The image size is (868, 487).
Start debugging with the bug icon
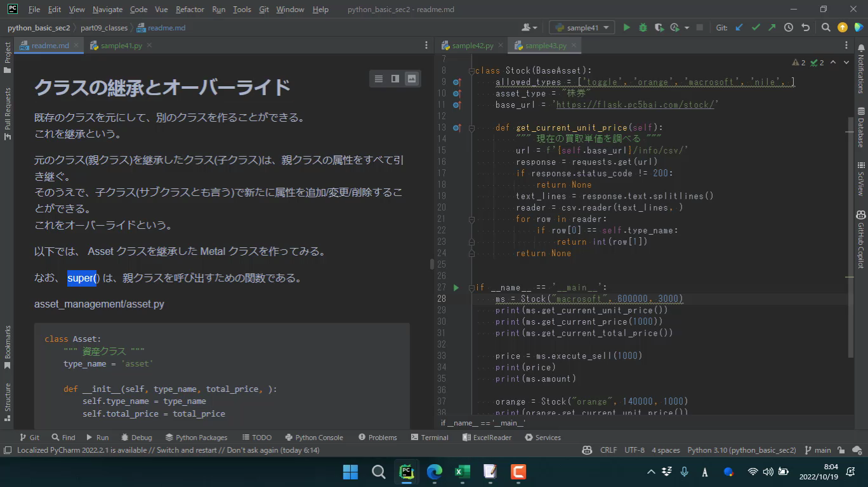coord(643,27)
